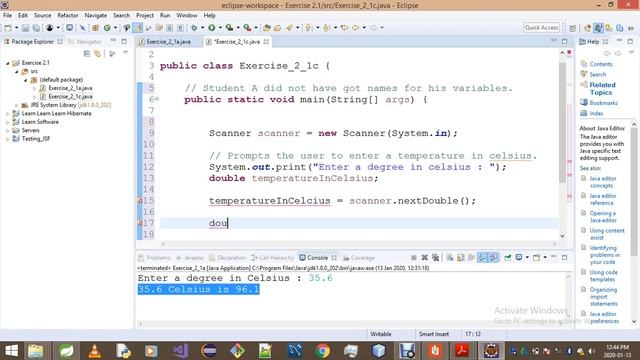
Task: Click the Open Perspective icon near Quick Access
Action: [x=573, y=28]
